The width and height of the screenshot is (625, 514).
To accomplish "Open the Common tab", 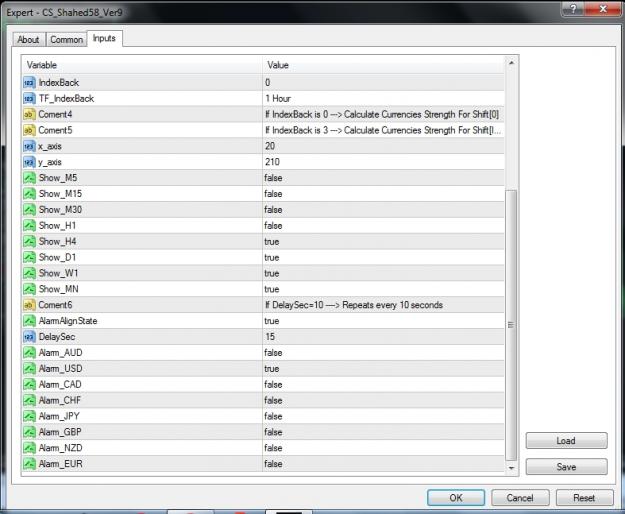I will [67, 40].
